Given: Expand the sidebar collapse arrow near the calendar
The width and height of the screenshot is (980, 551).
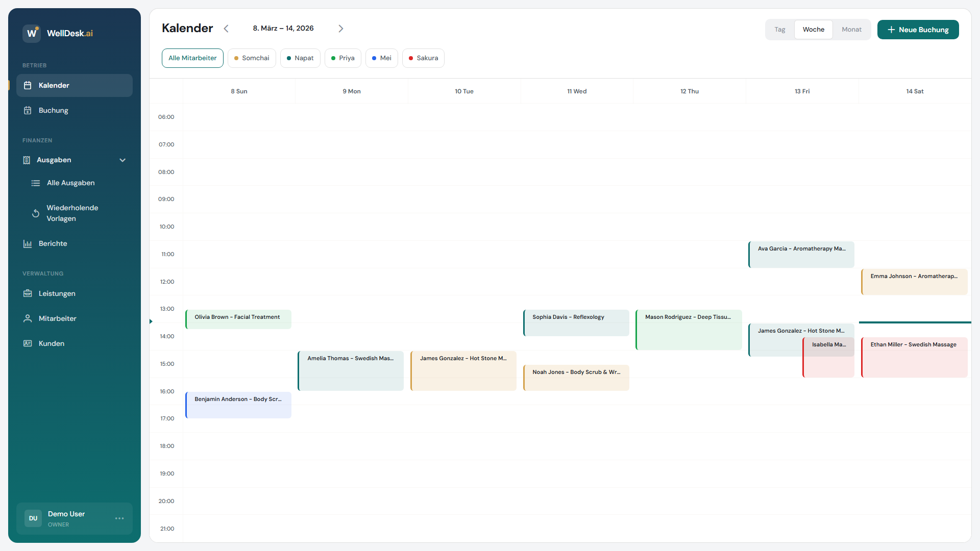Looking at the screenshot, I should [x=151, y=321].
